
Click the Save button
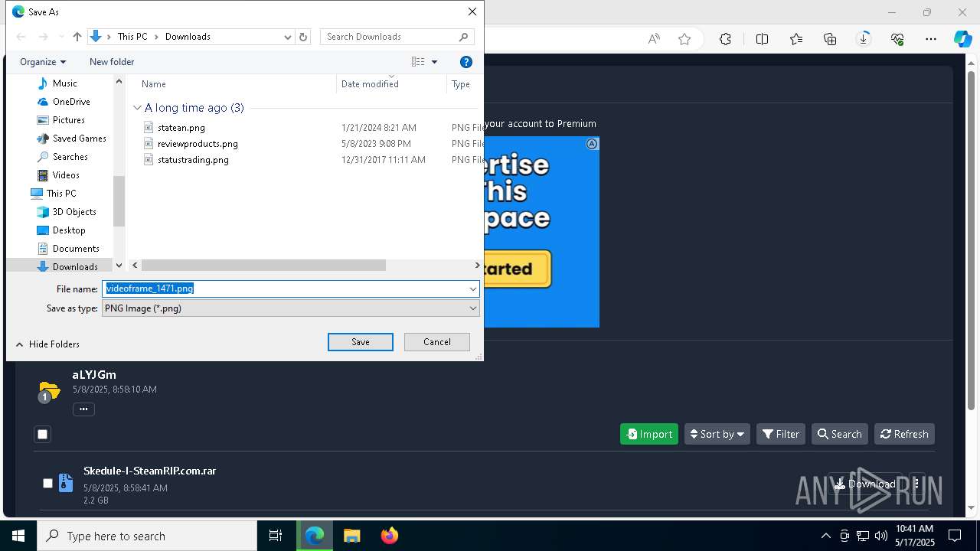[x=361, y=342]
